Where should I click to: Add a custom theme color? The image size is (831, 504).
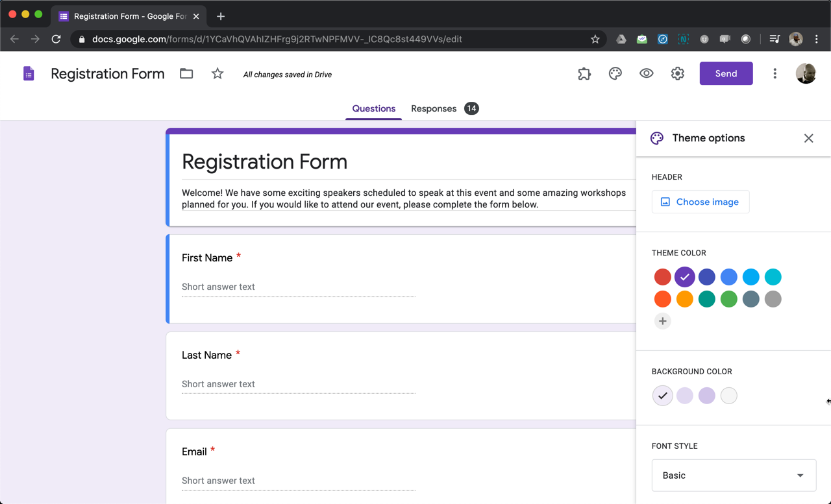(x=662, y=321)
